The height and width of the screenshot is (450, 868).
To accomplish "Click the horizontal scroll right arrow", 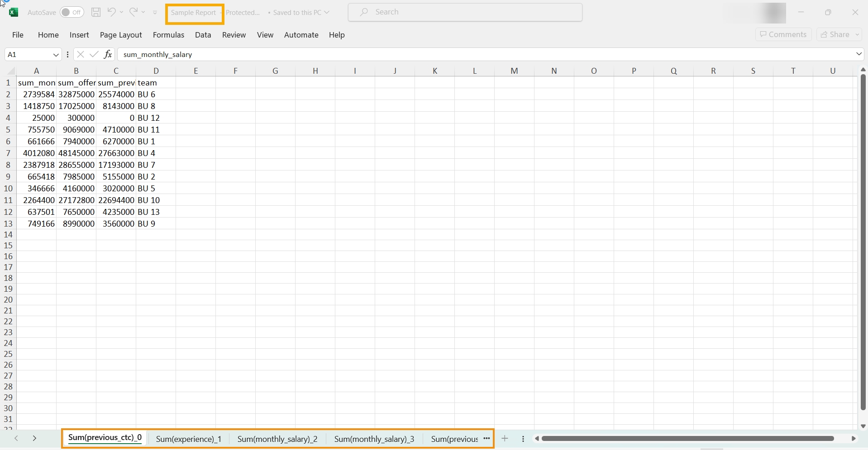I will (854, 439).
